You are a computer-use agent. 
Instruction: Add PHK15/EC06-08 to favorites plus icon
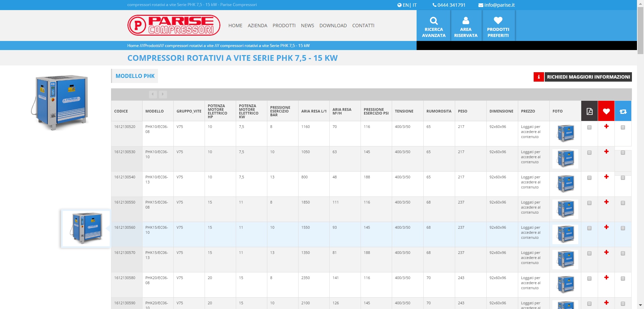click(606, 202)
